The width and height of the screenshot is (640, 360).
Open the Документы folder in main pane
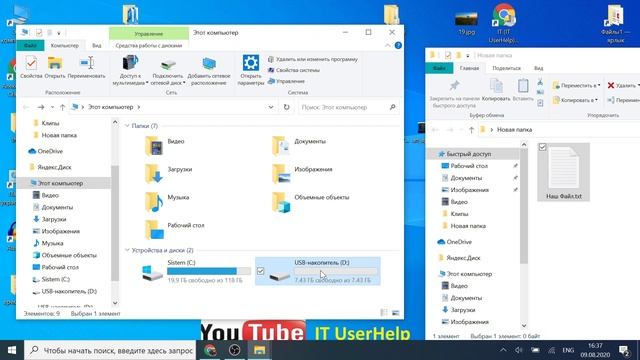pyautogui.click(x=281, y=146)
